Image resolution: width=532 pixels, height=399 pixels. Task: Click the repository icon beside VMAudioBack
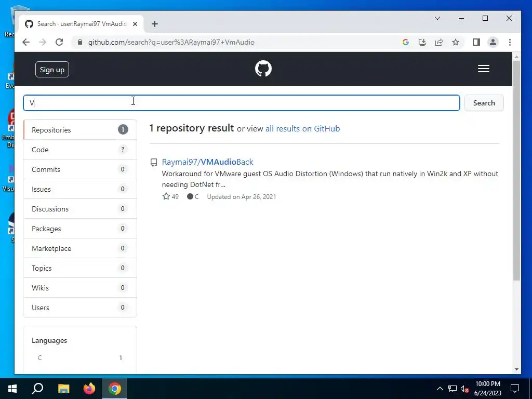154,162
